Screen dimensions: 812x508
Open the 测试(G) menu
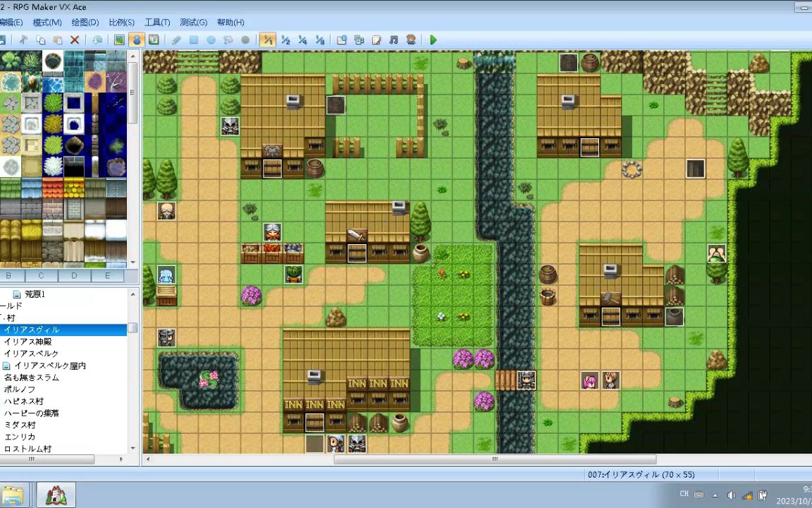tap(194, 23)
